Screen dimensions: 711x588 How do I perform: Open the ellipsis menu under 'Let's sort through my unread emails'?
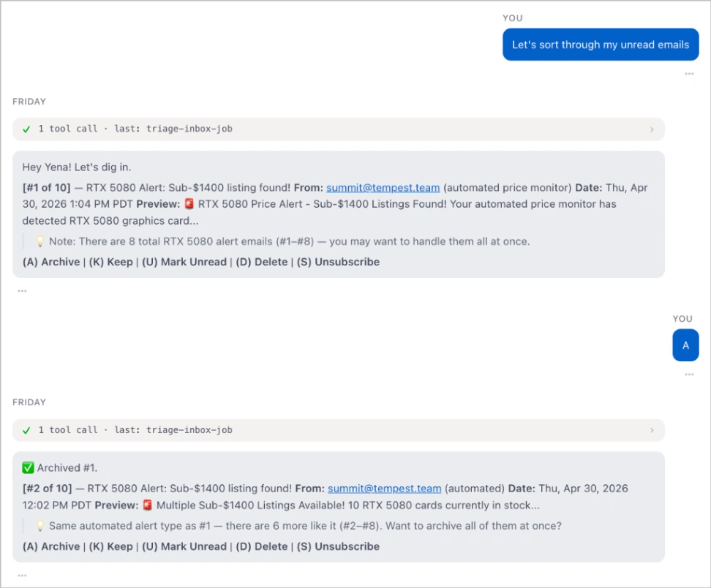[689, 73]
